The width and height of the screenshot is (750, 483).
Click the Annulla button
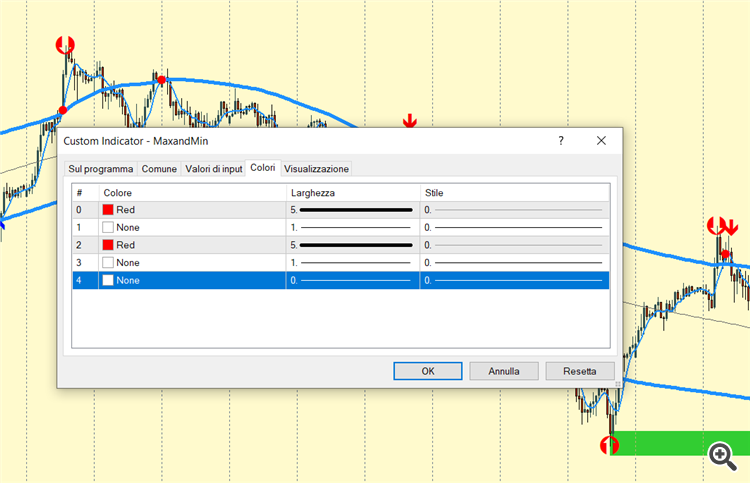[x=504, y=371]
